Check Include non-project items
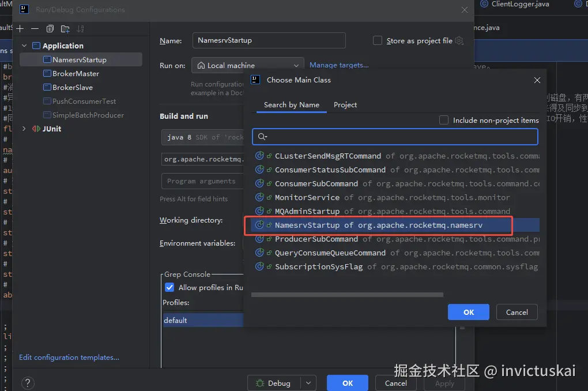Image resolution: width=588 pixels, height=391 pixels. (x=444, y=120)
